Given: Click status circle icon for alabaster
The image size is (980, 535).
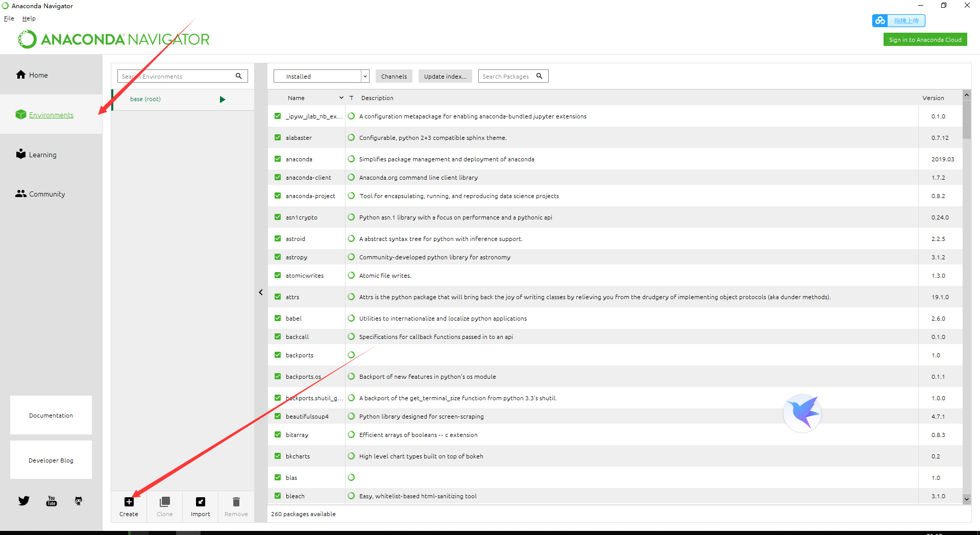Looking at the screenshot, I should [351, 137].
